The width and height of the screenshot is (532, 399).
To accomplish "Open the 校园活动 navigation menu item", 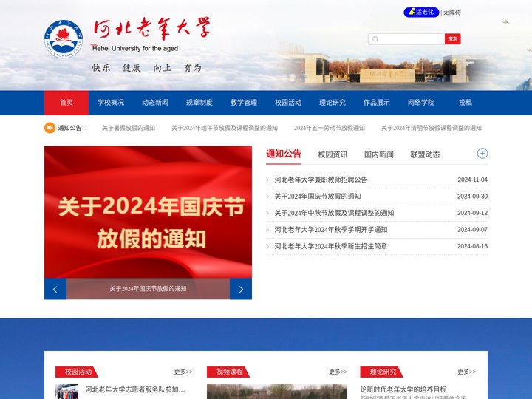I will click(x=288, y=103).
